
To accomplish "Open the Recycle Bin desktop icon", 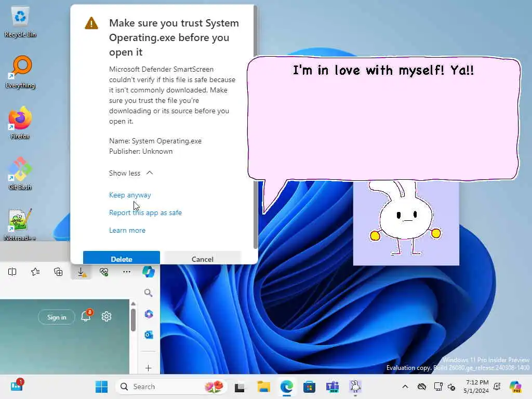I will [20, 22].
